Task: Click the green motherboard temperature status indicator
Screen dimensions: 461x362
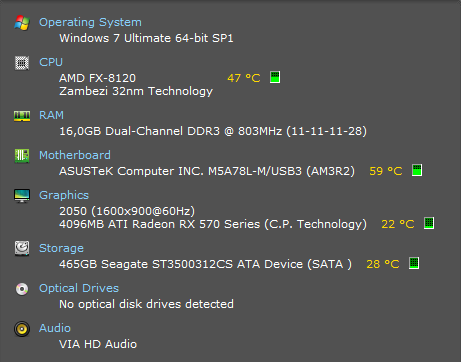Action: [417, 170]
